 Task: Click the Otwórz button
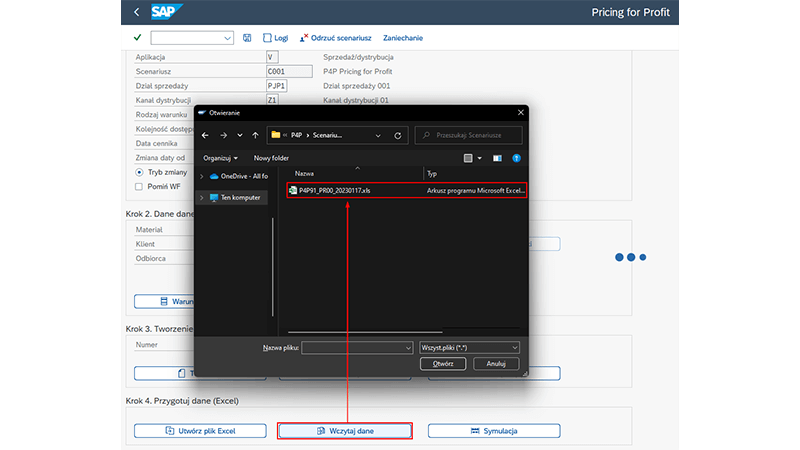[443, 364]
